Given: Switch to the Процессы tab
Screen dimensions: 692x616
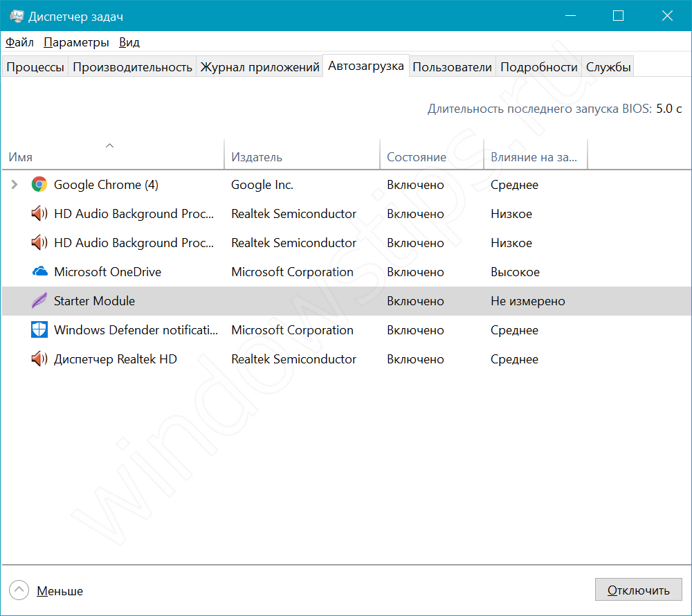Looking at the screenshot, I should tap(35, 67).
